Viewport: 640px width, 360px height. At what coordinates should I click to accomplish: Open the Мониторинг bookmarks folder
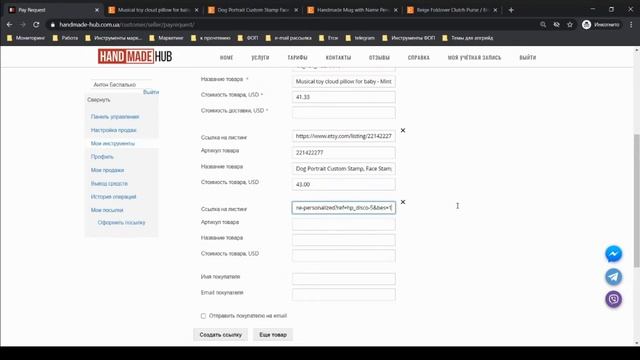tap(26, 38)
